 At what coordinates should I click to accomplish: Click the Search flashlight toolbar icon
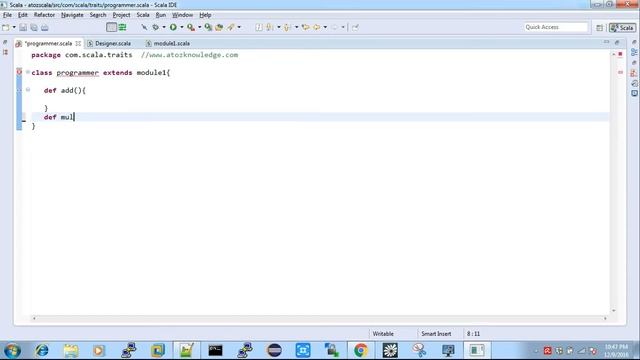[231, 27]
